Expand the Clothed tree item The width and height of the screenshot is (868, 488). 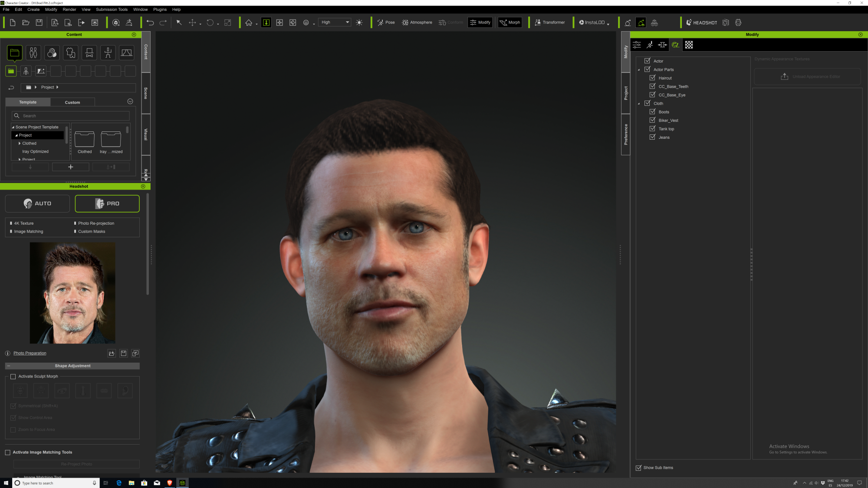[20, 143]
